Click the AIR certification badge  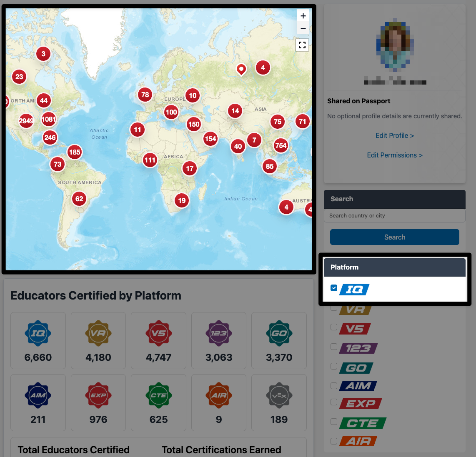[x=218, y=395]
